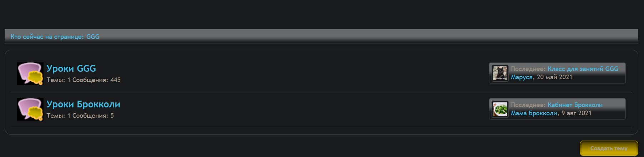Click the Последнее label in the Уроки GGG row

(x=528, y=69)
